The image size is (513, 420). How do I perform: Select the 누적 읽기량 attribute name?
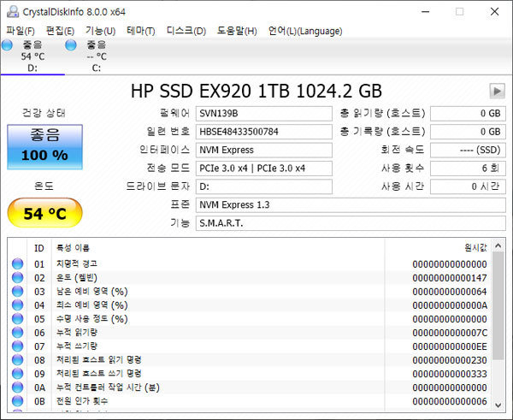coord(77,333)
